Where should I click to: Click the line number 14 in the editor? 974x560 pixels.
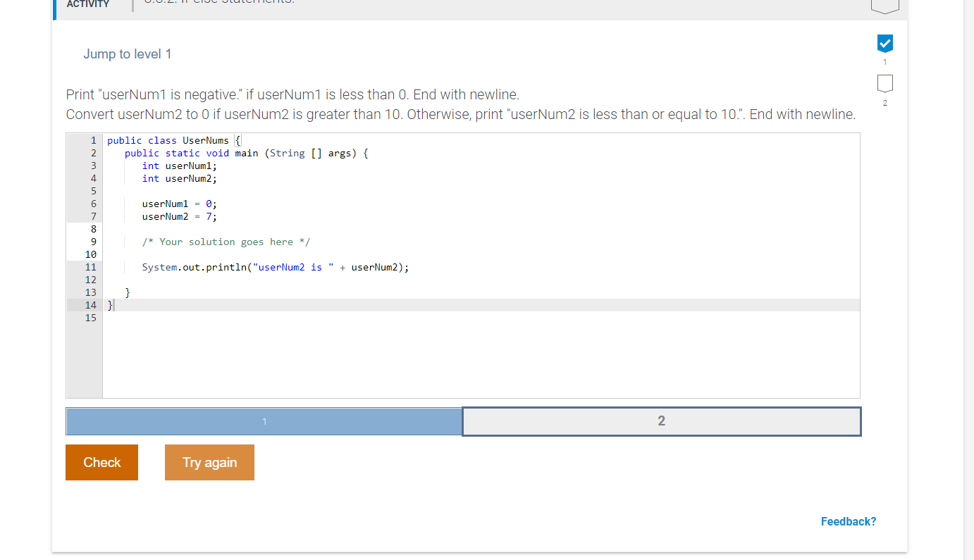[90, 305]
